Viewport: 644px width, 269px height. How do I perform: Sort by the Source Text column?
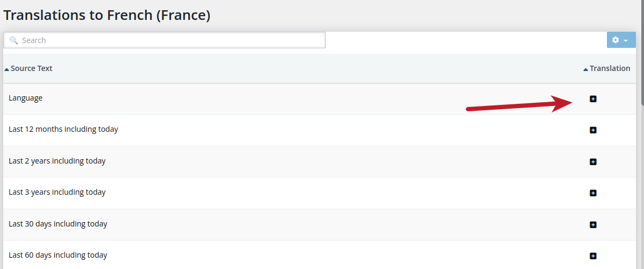click(x=31, y=68)
